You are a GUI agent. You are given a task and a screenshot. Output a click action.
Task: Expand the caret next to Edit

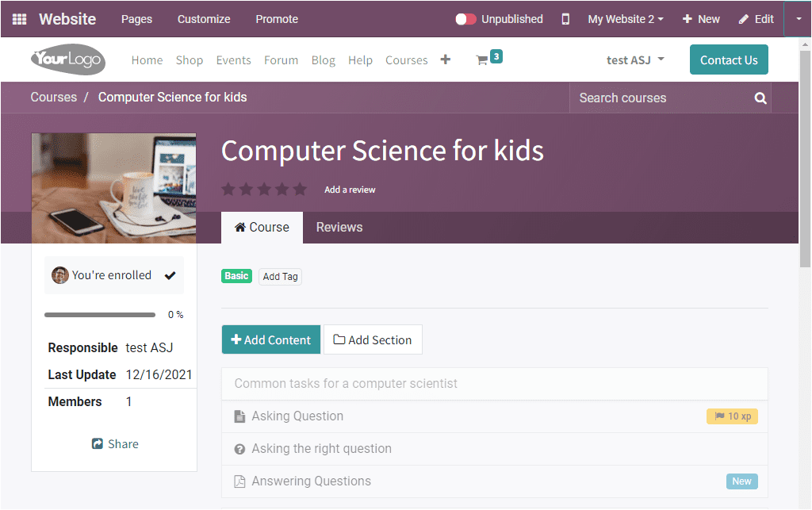tap(797, 18)
